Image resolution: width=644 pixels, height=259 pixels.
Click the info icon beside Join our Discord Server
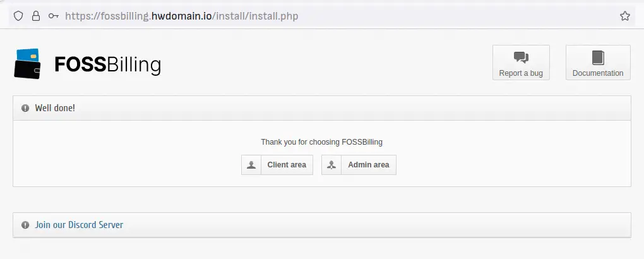pyautogui.click(x=25, y=225)
